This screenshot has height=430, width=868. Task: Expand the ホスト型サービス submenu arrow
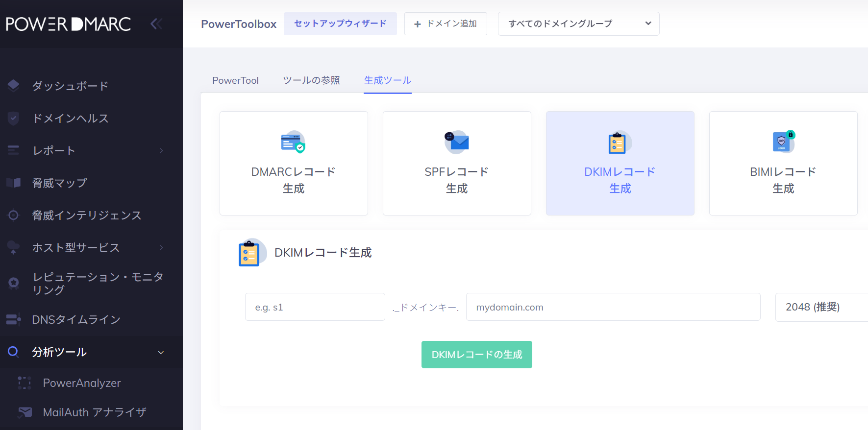tap(161, 247)
